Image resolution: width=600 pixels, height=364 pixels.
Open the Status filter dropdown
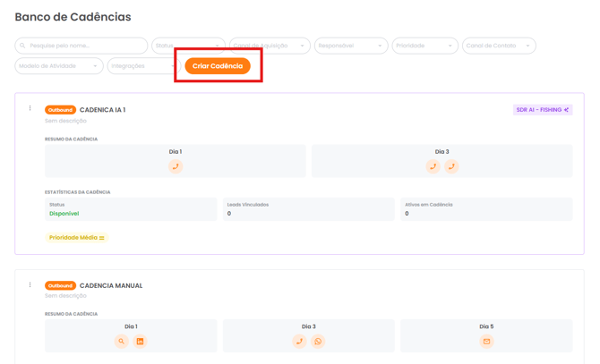(188, 46)
